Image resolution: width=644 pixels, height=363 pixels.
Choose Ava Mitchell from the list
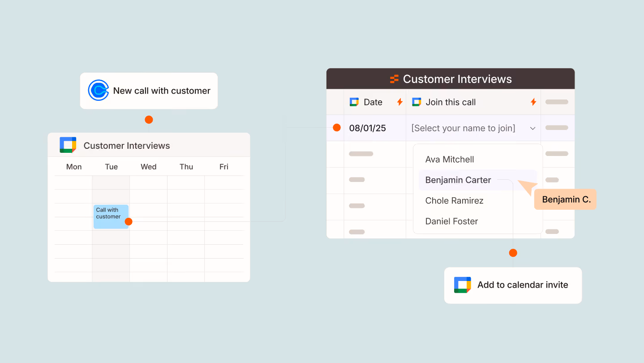(450, 160)
